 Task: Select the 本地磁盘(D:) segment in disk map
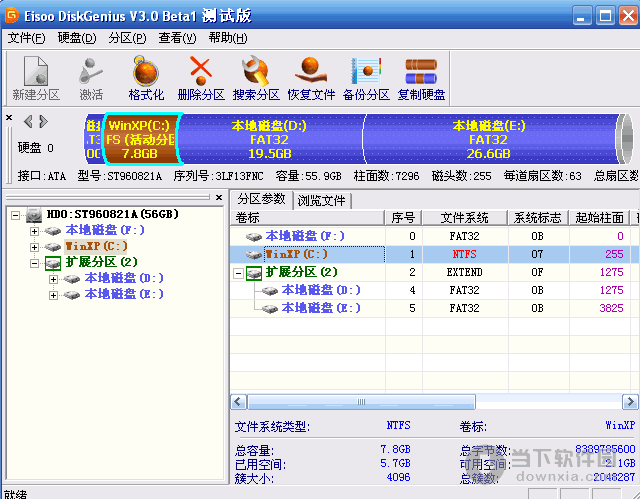click(x=270, y=140)
